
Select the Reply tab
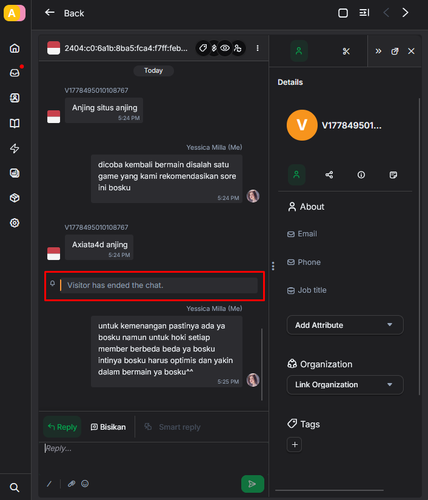(x=62, y=427)
